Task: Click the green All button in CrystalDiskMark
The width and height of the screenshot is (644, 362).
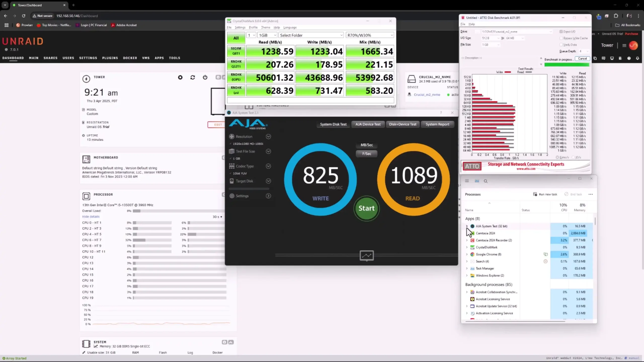Action: (236, 38)
